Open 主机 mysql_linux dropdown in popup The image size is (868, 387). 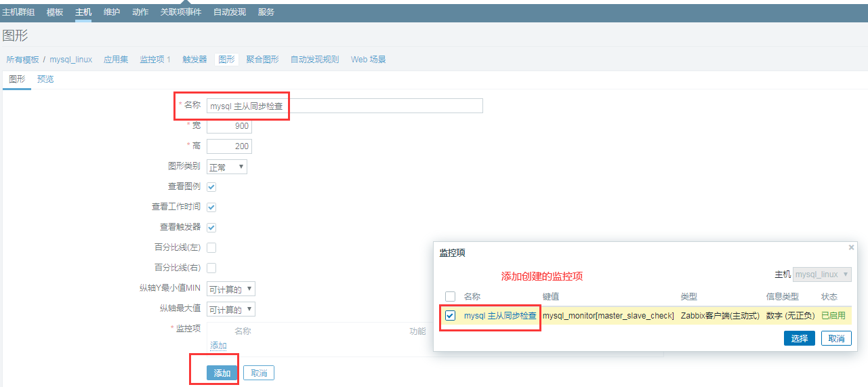pyautogui.click(x=822, y=274)
